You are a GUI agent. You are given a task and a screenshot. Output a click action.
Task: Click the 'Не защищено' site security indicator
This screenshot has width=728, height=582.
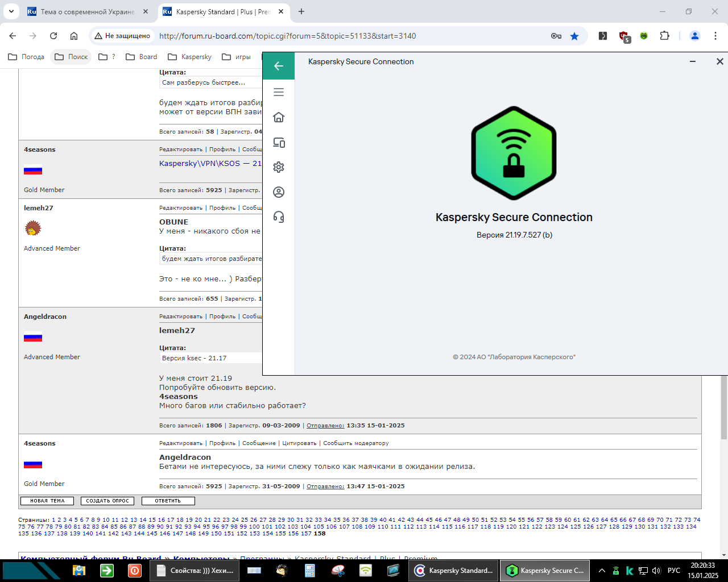coord(123,36)
